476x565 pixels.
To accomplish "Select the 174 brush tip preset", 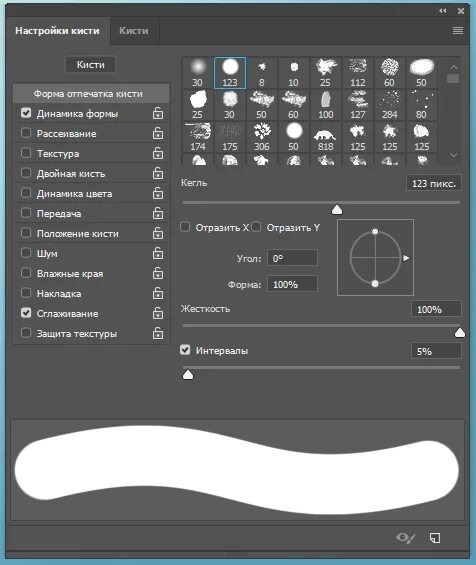I will click(x=197, y=137).
